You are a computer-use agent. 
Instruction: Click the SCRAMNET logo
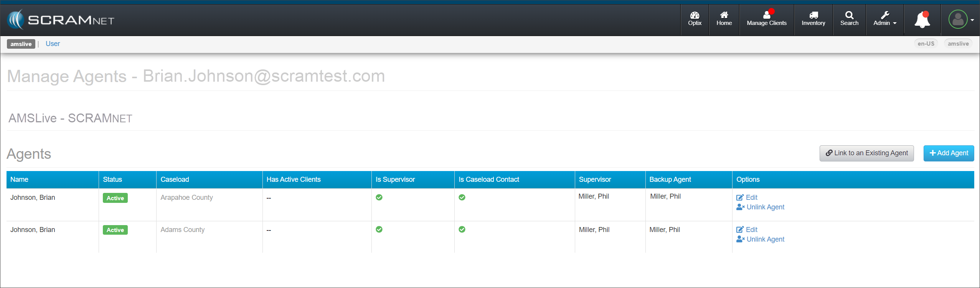(61, 20)
